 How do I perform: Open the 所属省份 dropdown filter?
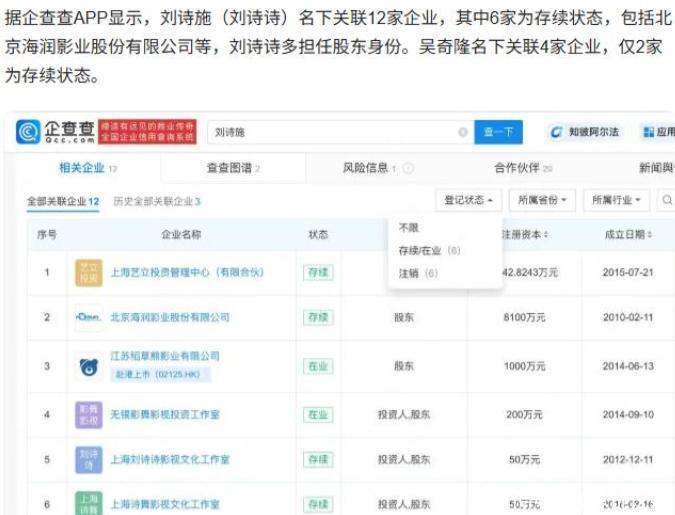(542, 201)
